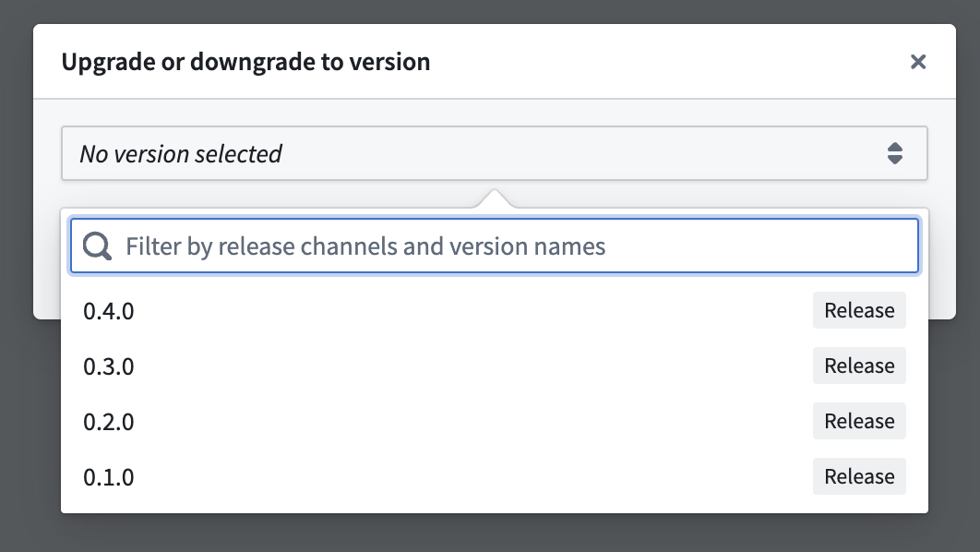Screen dimensions: 980x552
Task: Click the Release tag beside 0.3.0
Action: point(859,366)
